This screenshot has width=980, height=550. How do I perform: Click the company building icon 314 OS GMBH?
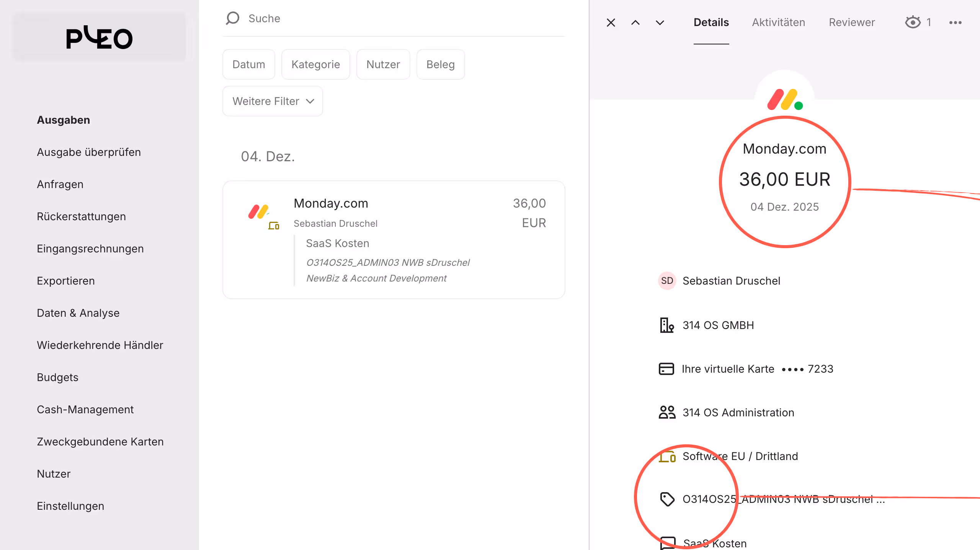[666, 325]
